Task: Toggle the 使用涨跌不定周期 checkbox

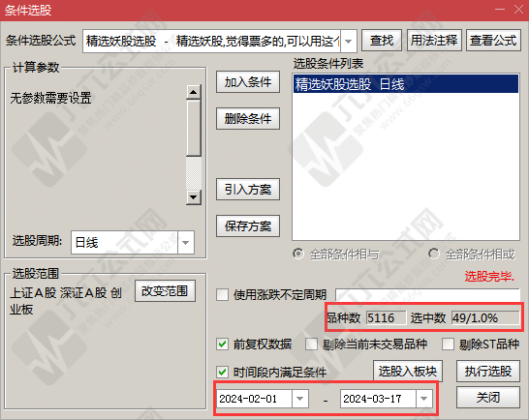Action: (x=222, y=294)
